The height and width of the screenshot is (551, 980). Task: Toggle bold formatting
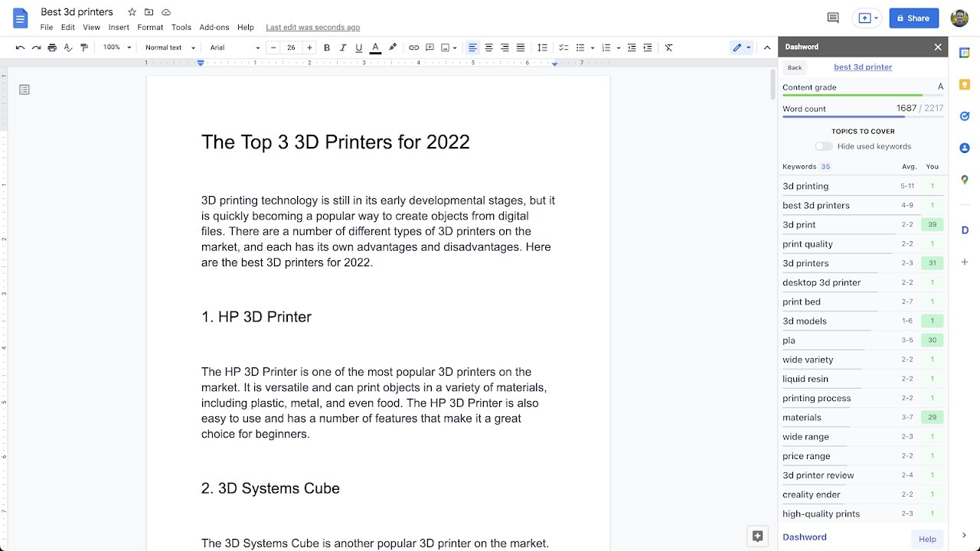(327, 47)
